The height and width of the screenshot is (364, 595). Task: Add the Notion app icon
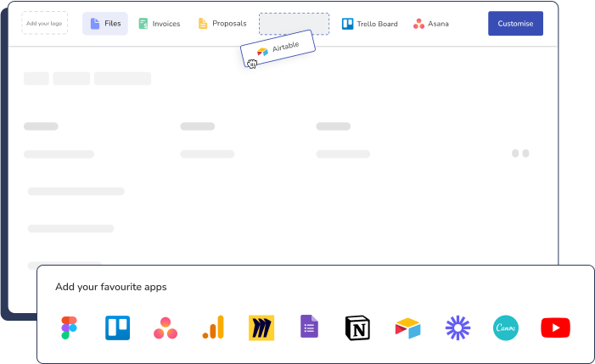pyautogui.click(x=357, y=328)
